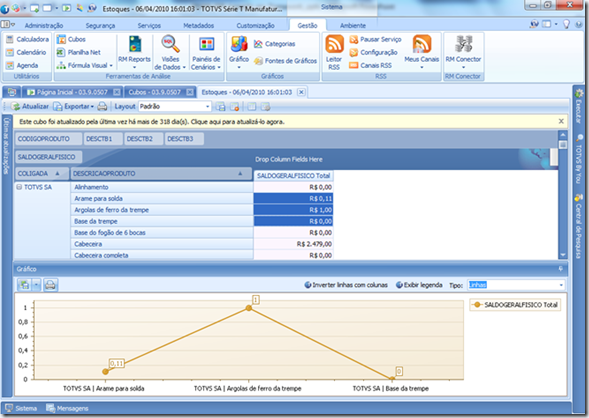Open the Gráfico ribbon button

coord(239,52)
